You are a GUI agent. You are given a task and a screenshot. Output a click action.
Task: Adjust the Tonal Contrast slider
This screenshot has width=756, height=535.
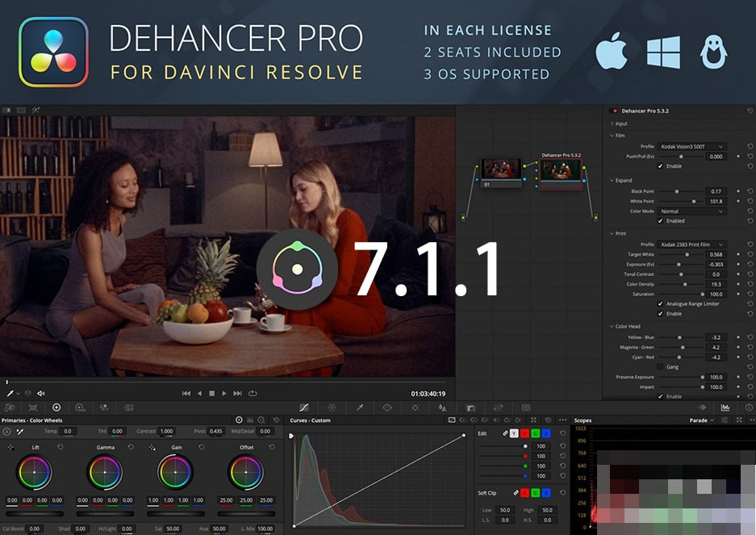click(681, 274)
